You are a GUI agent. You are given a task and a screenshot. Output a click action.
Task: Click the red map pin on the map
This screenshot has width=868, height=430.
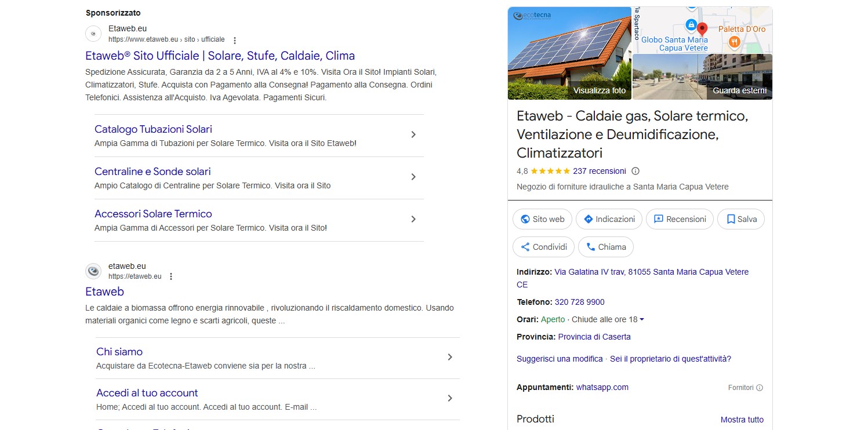click(702, 29)
